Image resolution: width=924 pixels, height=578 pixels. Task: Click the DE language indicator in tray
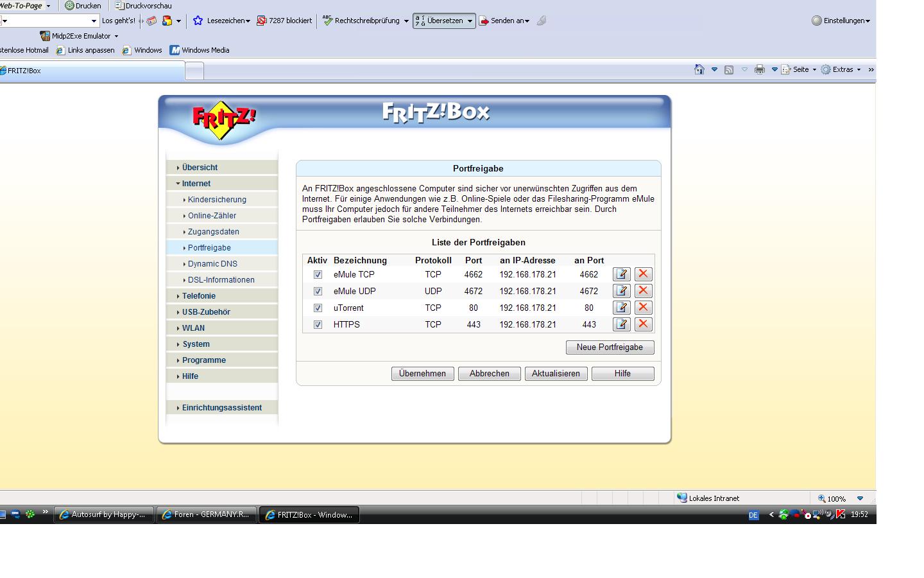point(753,515)
